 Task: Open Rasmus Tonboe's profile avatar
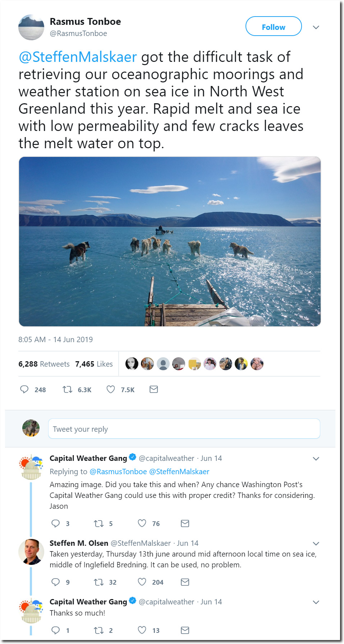pyautogui.click(x=31, y=27)
